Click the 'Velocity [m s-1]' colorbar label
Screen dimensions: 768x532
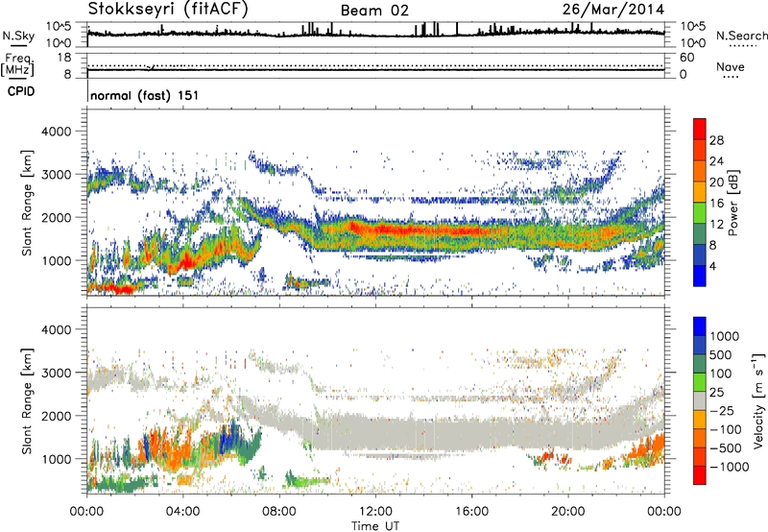(x=758, y=400)
